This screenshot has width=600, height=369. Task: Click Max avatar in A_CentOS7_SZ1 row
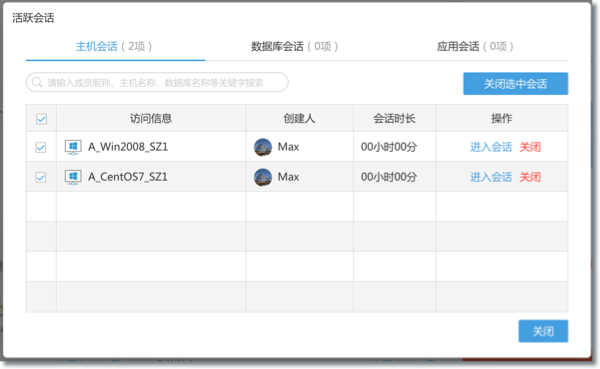[x=263, y=177]
